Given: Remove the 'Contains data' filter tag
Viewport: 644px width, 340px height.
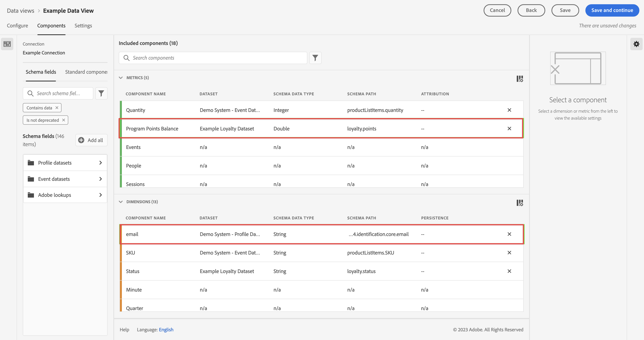Looking at the screenshot, I should click(x=57, y=108).
